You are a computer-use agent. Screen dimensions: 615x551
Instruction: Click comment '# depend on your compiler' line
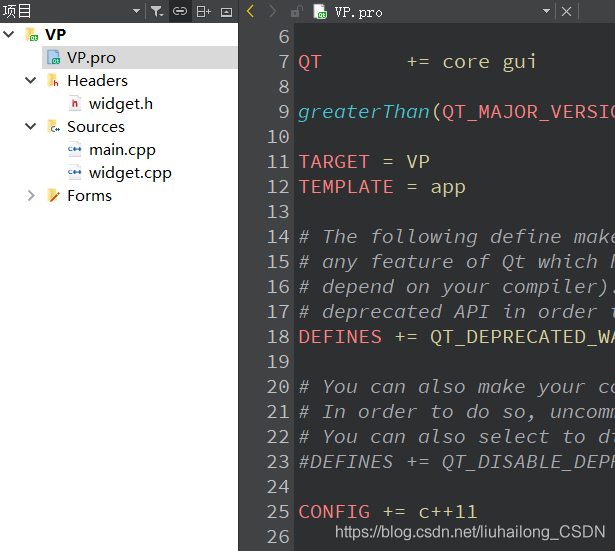tap(457, 287)
